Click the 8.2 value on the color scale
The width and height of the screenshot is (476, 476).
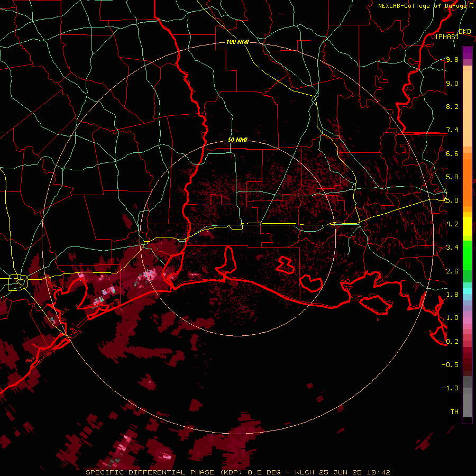pos(452,106)
